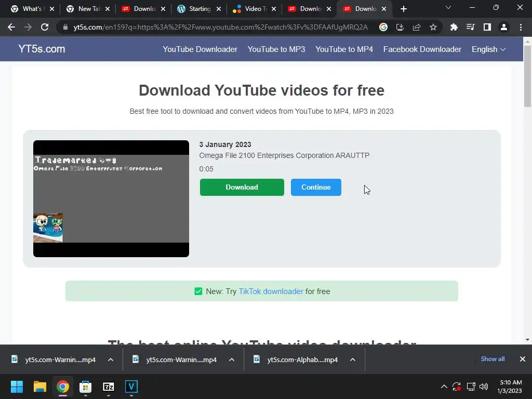Click the page vertical scrollbar thumb
Image resolution: width=532 pixels, height=399 pixels.
pos(527,76)
